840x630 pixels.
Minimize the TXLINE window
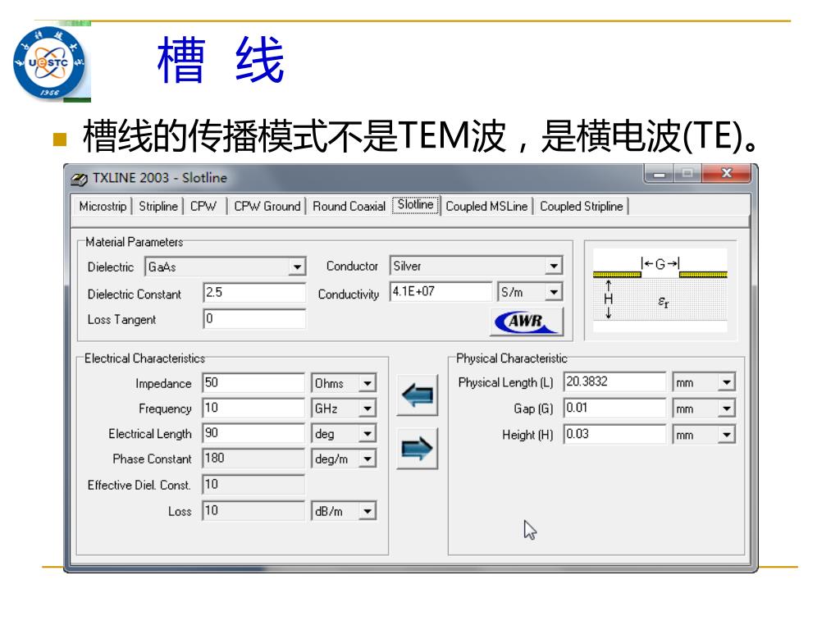[659, 174]
